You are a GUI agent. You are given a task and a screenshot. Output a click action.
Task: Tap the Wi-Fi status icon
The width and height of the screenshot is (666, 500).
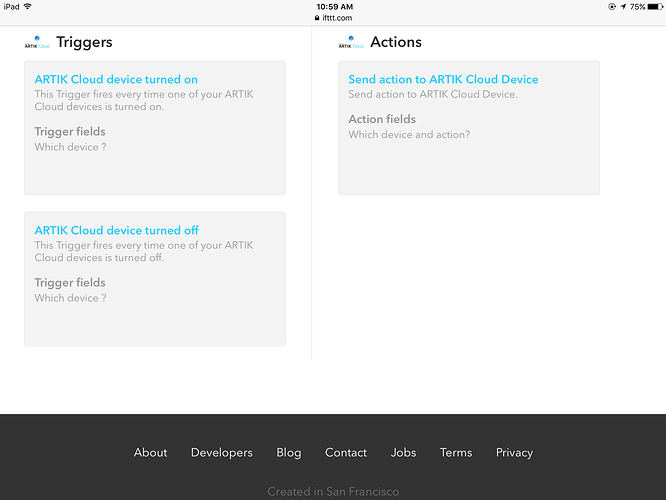coord(28,6)
